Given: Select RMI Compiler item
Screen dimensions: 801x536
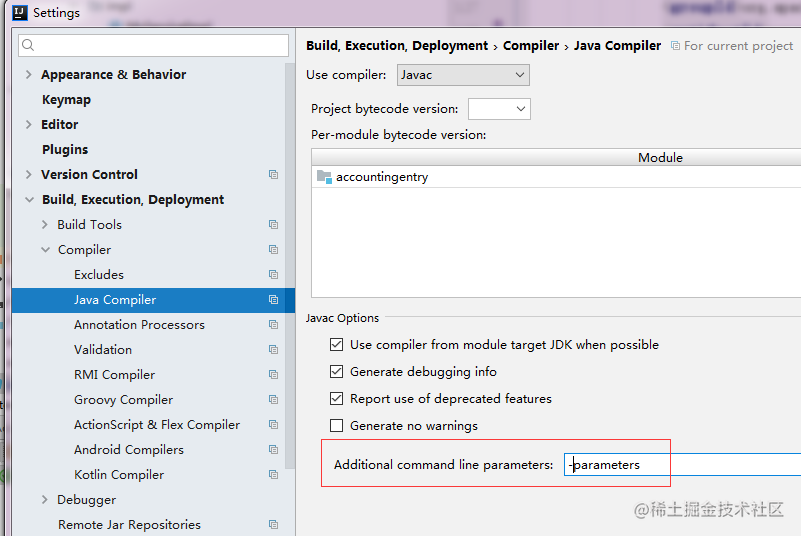Looking at the screenshot, I should (114, 375).
